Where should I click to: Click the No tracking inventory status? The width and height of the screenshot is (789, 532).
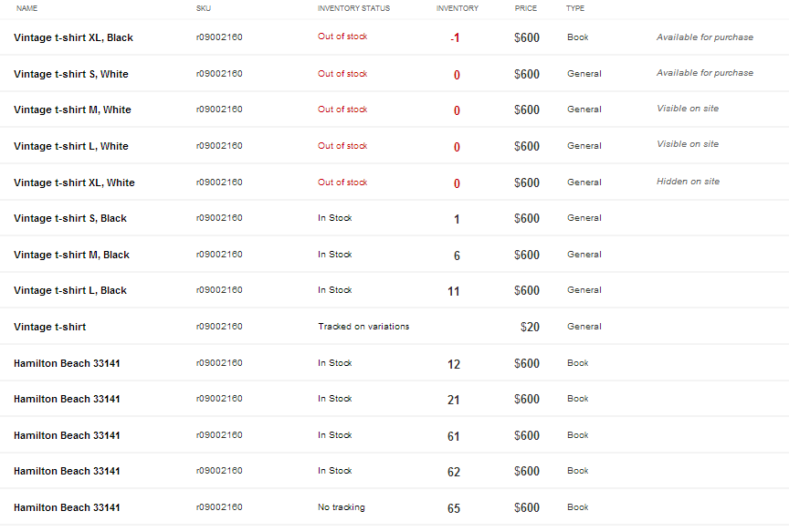pyautogui.click(x=342, y=507)
